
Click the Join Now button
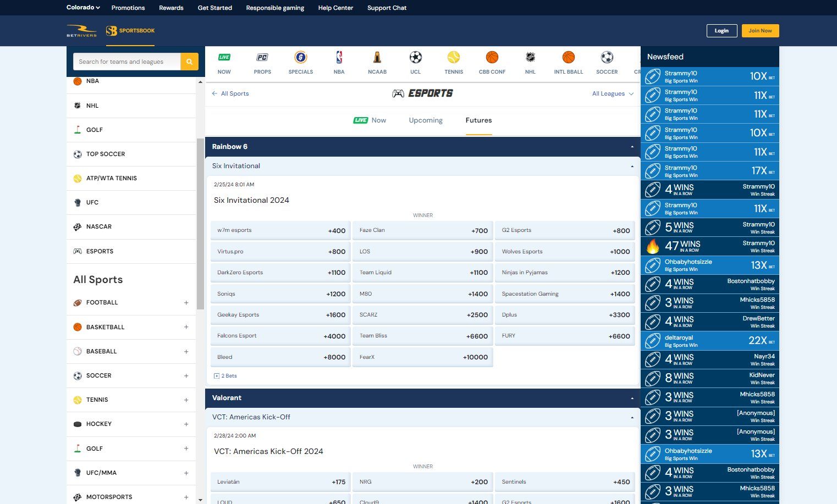(760, 31)
